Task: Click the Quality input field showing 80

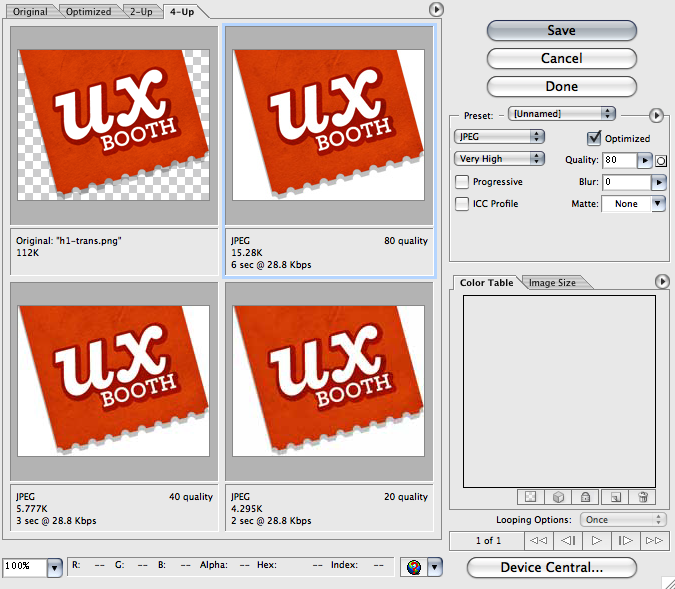Action: [x=619, y=160]
